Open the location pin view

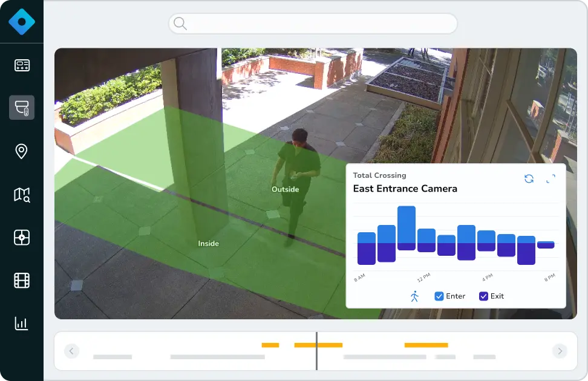pyautogui.click(x=21, y=151)
